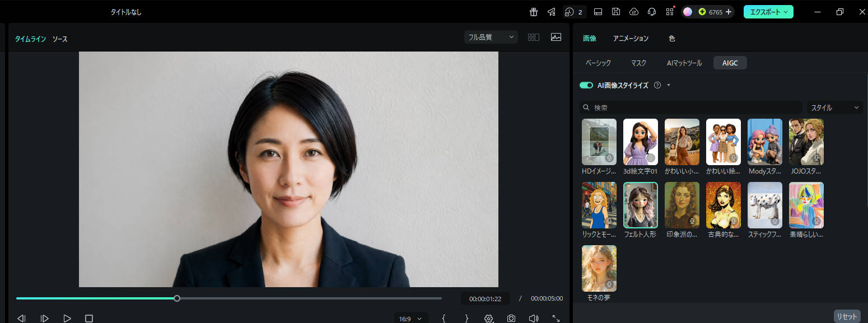Screen dimensions: 868x323
Task: Play the preview
Action: (x=67, y=319)
